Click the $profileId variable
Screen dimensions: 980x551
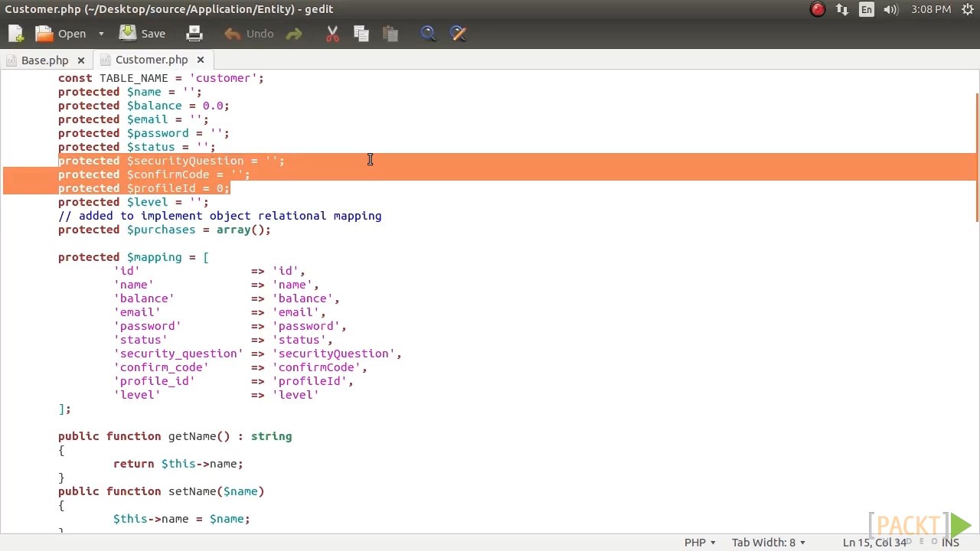click(161, 188)
